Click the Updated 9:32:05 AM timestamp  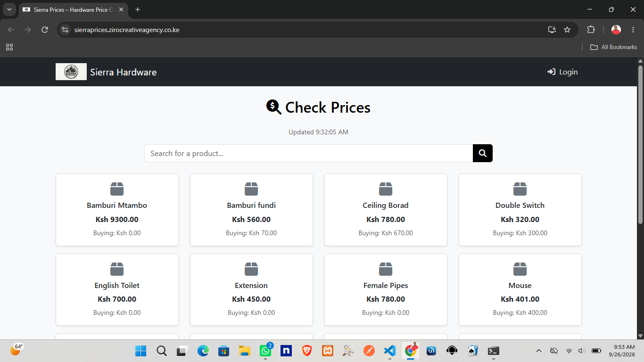coord(319,132)
